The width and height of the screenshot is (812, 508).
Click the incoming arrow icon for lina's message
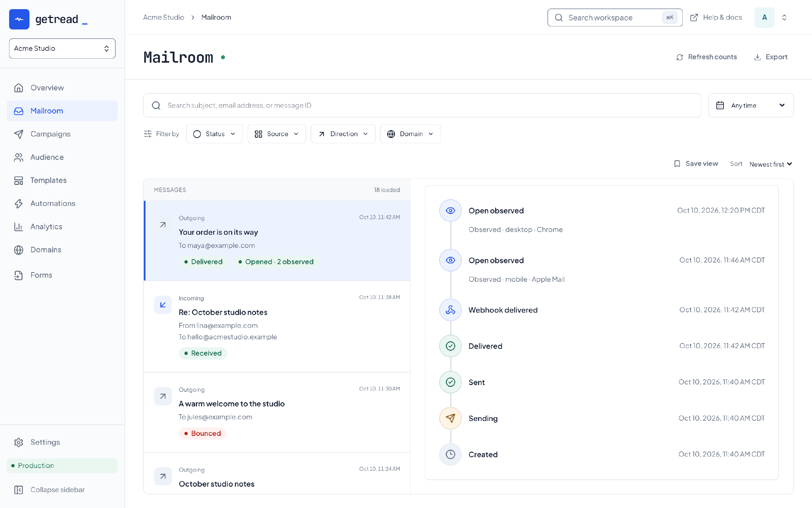coord(163,305)
